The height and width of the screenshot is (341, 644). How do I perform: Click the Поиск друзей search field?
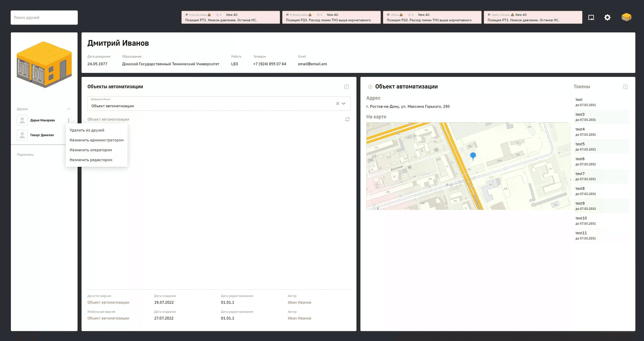(44, 17)
